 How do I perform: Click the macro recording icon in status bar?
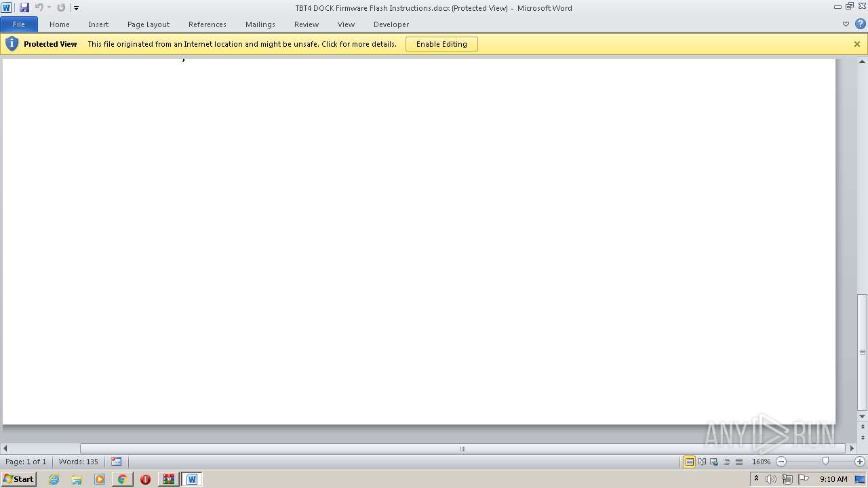[116, 462]
